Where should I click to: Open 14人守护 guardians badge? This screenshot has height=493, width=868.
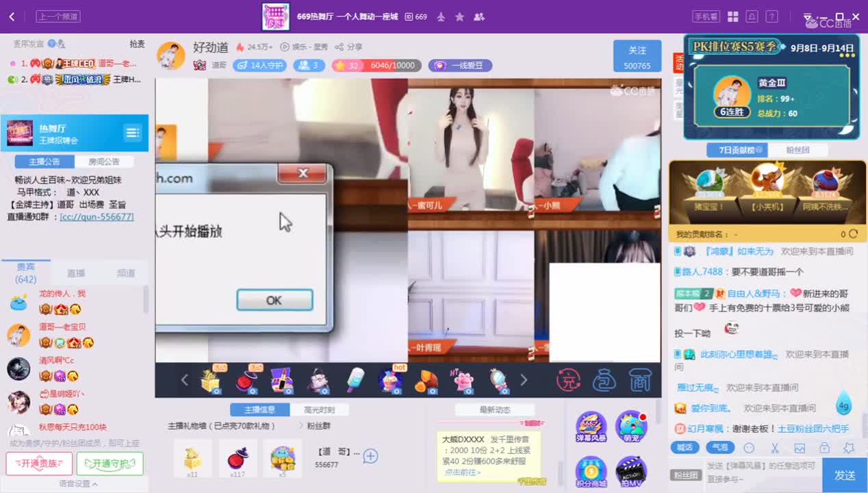pos(259,66)
